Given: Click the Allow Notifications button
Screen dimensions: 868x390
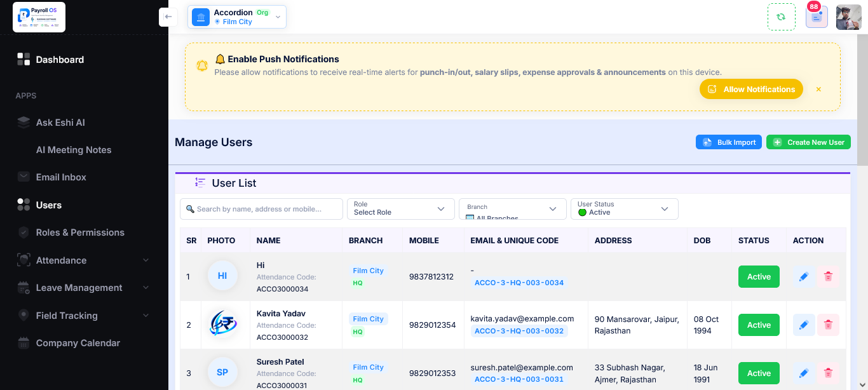Looking at the screenshot, I should tap(751, 90).
